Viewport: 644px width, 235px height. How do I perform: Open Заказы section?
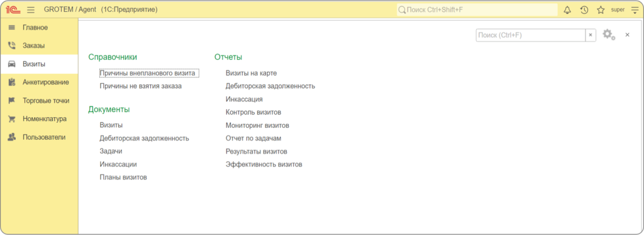pyautogui.click(x=39, y=46)
